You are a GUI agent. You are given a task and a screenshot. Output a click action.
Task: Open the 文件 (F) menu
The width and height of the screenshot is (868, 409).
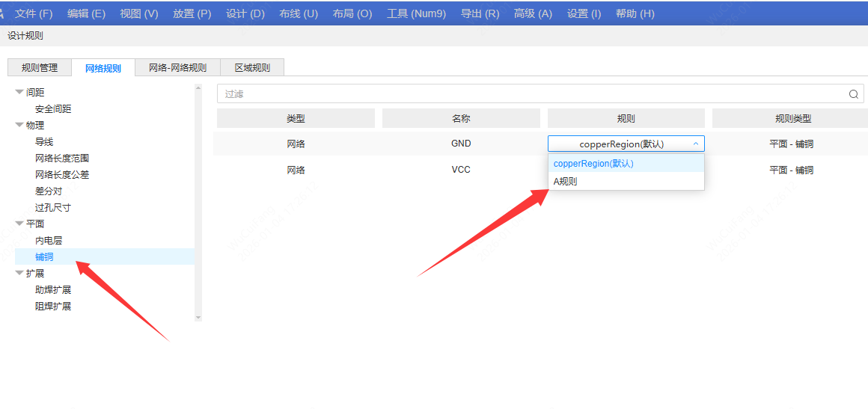[34, 13]
